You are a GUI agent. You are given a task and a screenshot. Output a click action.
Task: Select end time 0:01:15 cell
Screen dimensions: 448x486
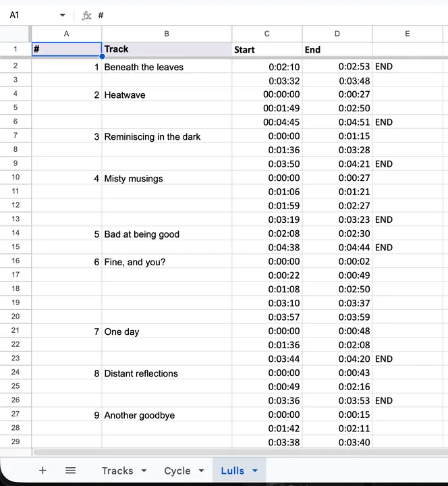point(337,136)
